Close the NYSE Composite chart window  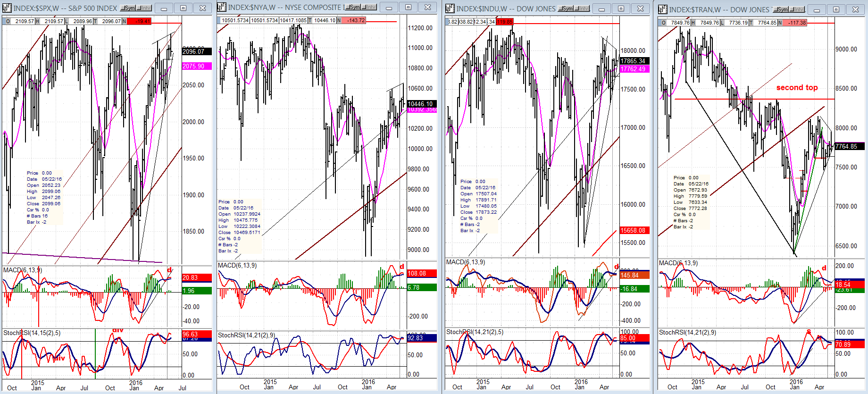coord(427,7)
